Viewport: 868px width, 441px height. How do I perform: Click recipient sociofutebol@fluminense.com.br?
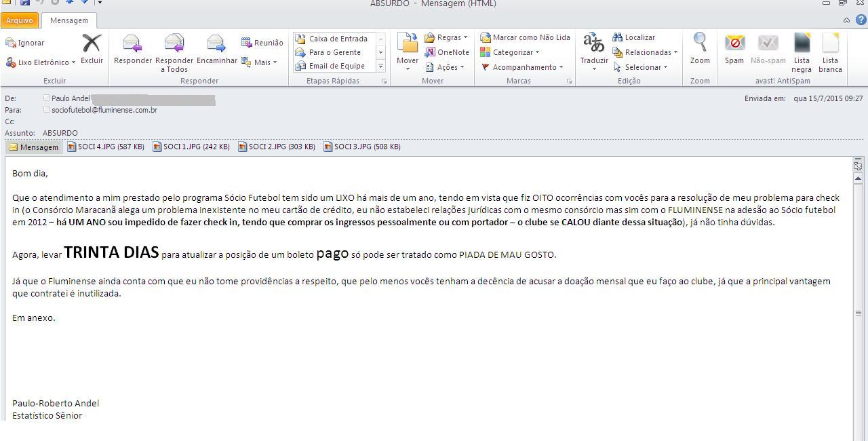(104, 110)
